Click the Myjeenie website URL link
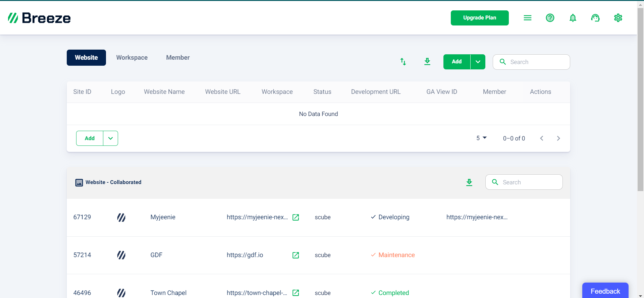644x298 pixels. (257, 217)
